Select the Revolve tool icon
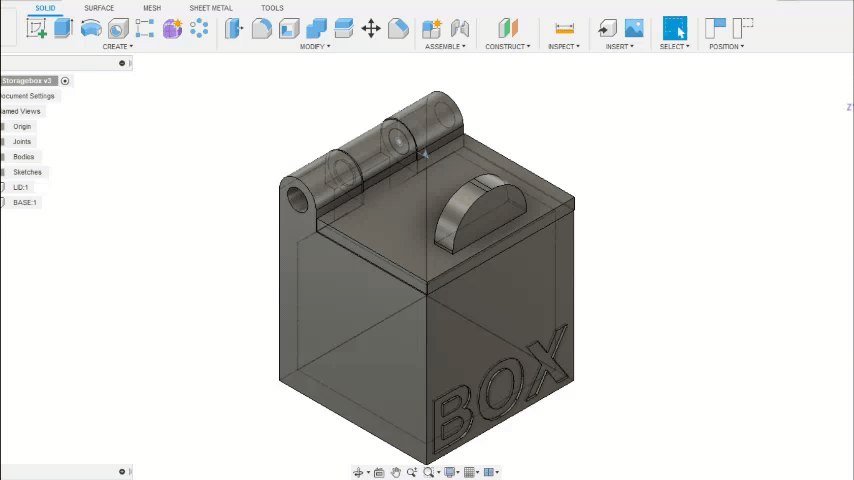 click(x=91, y=28)
